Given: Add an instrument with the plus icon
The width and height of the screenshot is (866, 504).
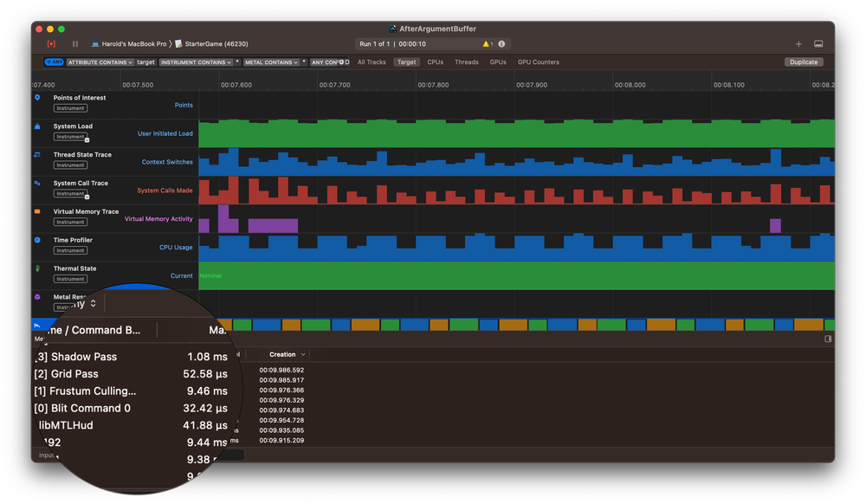Looking at the screenshot, I should click(798, 43).
